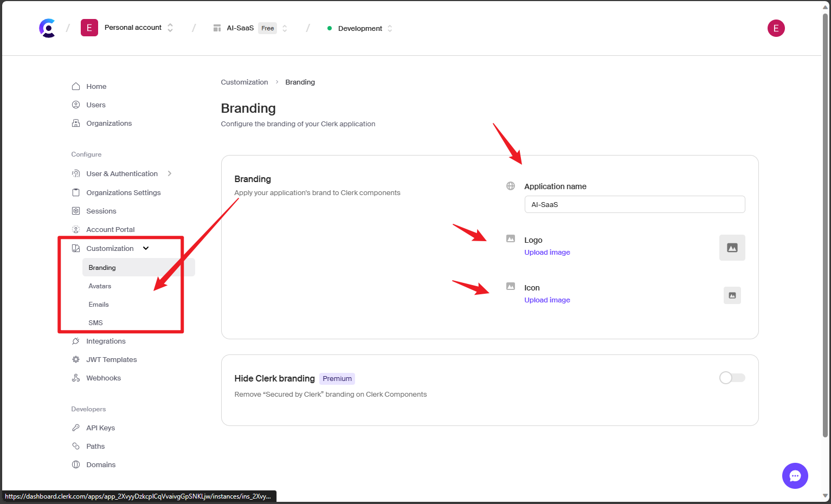Click the Integrations plug icon
Viewport: 831px width, 504px height.
(76, 341)
